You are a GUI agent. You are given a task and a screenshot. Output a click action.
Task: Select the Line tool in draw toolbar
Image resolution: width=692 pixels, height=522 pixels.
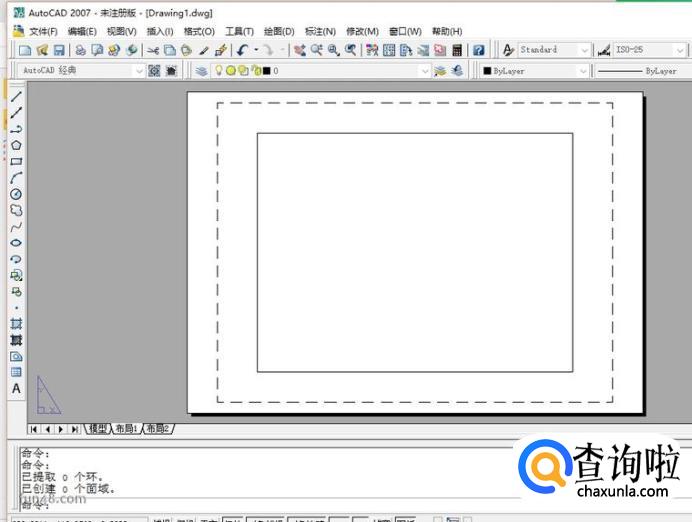16,96
